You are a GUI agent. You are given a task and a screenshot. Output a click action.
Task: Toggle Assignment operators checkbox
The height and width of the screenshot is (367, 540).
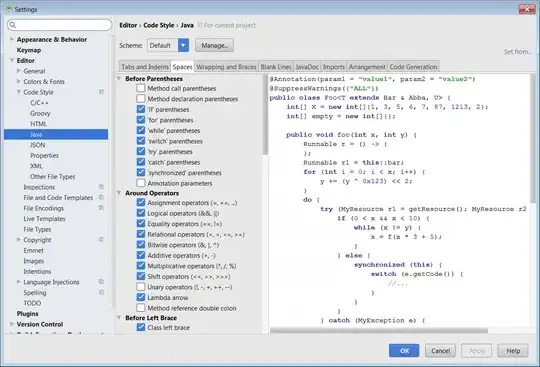coord(141,202)
